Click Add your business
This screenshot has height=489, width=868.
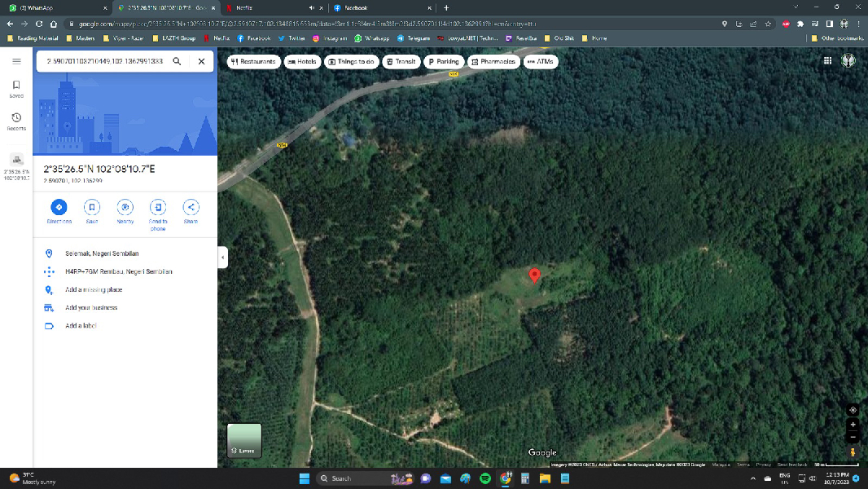tap(125, 307)
